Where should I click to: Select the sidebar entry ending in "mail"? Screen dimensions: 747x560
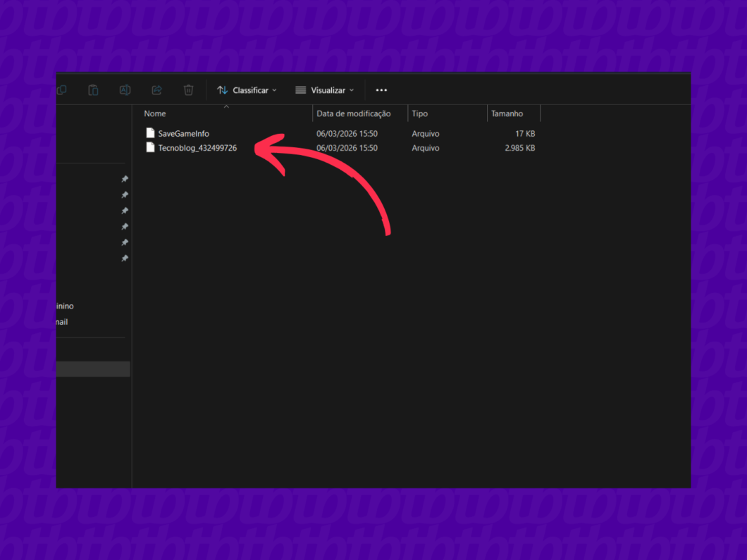click(x=62, y=322)
